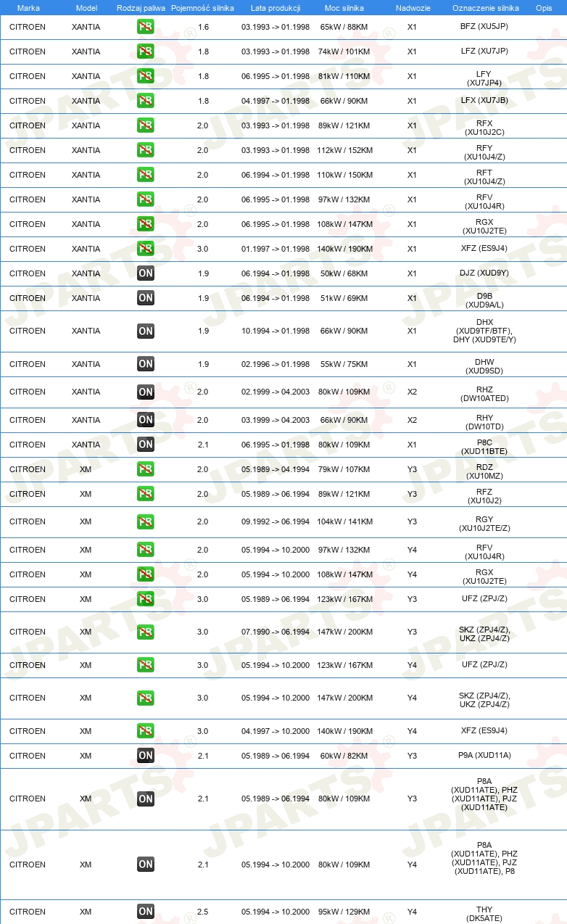
Task: Click the '74kW / 101KM' power cell
Action: pyautogui.click(x=344, y=51)
